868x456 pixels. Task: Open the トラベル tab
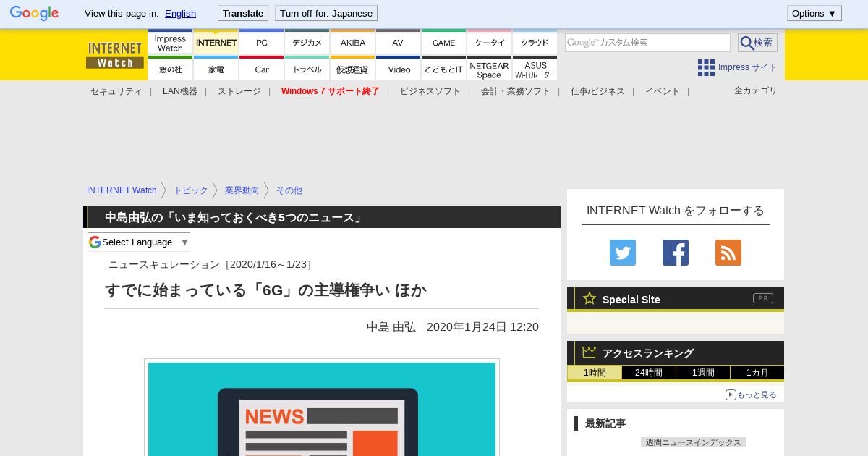click(x=307, y=69)
